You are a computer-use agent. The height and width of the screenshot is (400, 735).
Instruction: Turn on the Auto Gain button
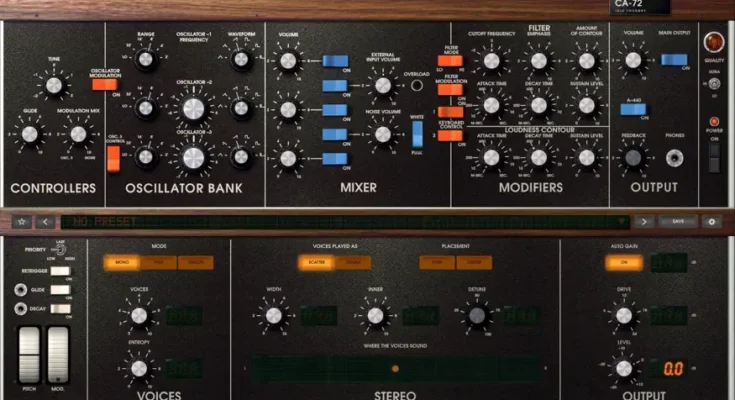click(x=624, y=263)
